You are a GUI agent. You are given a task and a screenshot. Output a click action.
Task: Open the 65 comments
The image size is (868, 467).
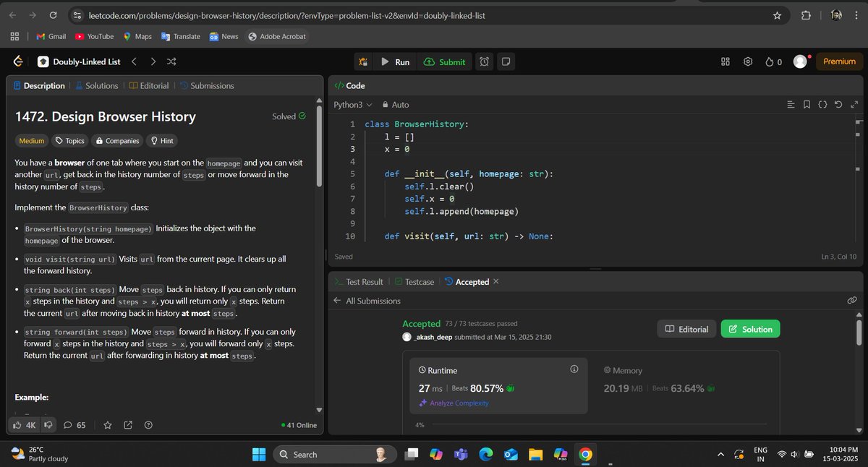pos(75,425)
